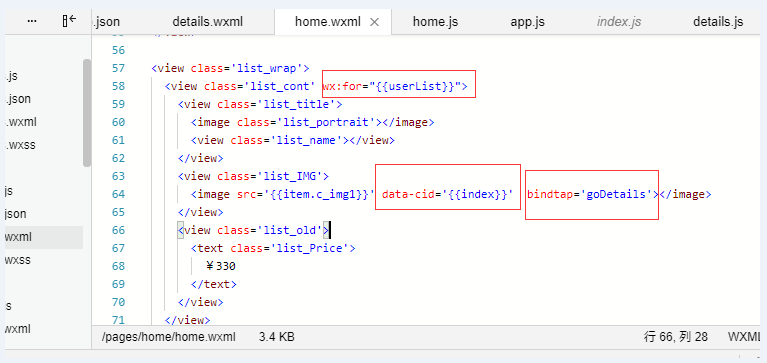Click line number 58 in gutter

(117, 87)
